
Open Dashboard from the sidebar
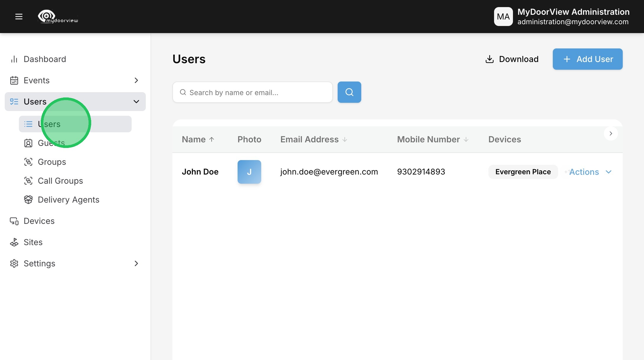coord(45,59)
